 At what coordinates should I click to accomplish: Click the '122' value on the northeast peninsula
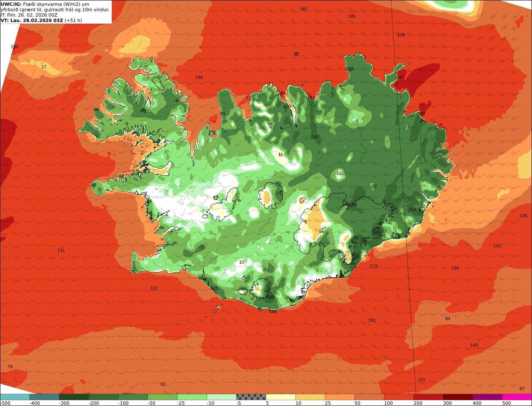click(350, 68)
